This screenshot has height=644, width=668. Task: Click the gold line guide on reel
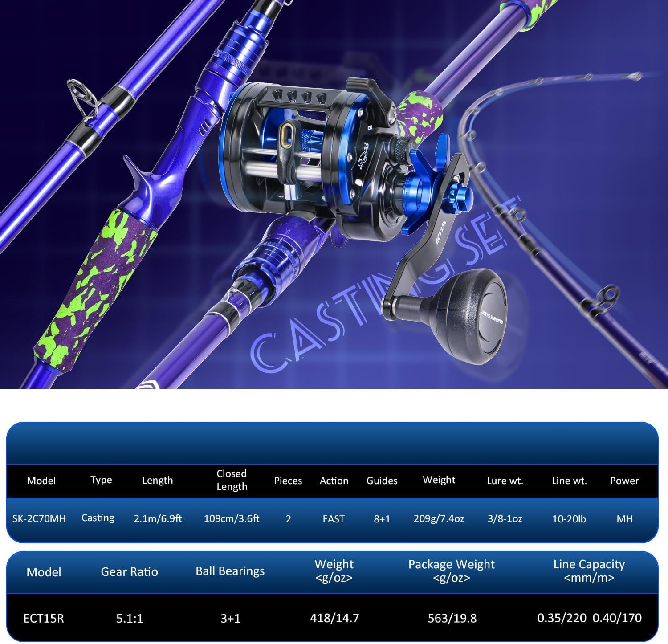pyautogui.click(x=285, y=135)
